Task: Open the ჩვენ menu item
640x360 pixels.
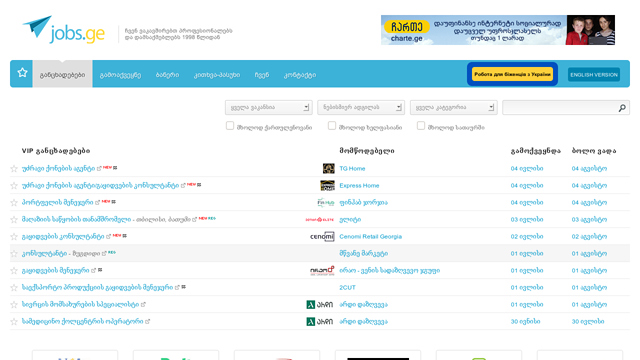Action: (262, 75)
